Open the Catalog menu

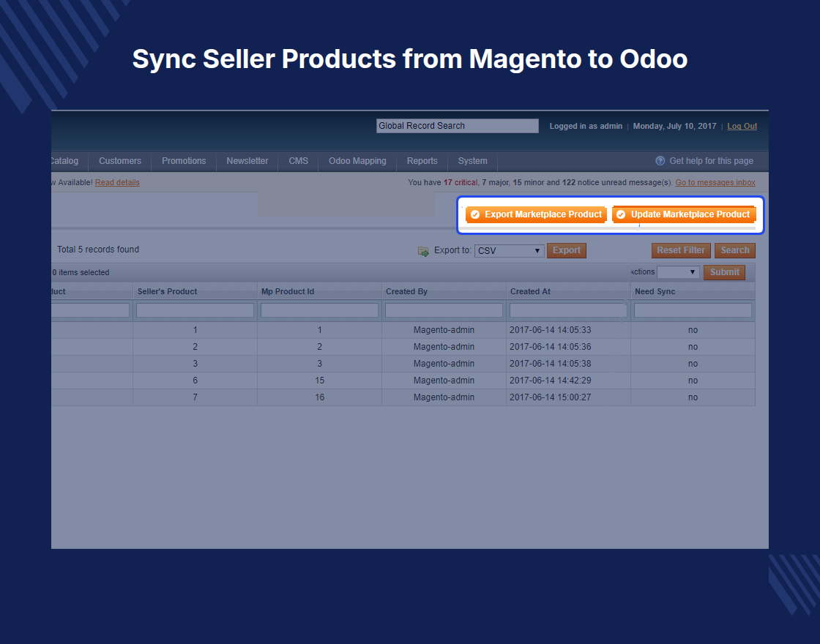[x=65, y=161]
